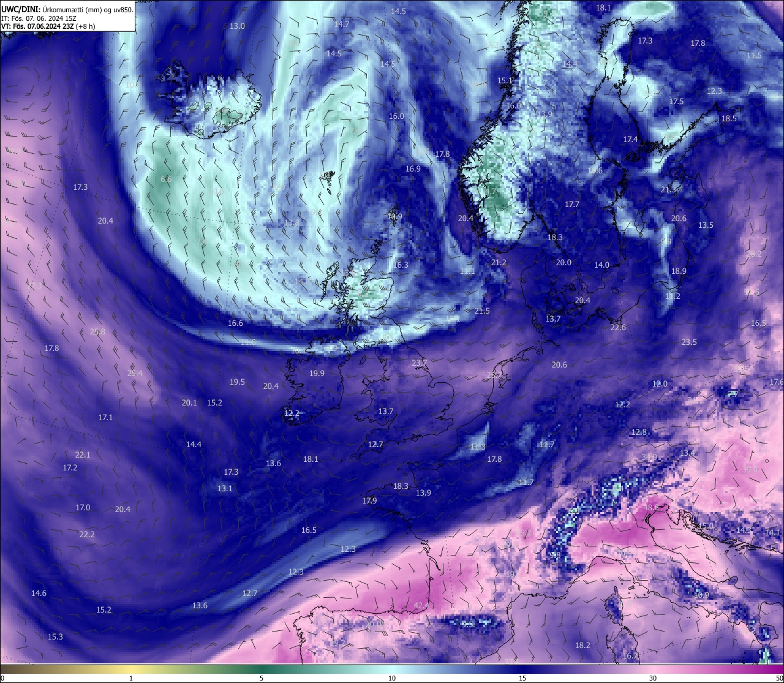The width and height of the screenshot is (784, 683).
Task: Click the map value 6.6 south of Iceland
Action: tap(166, 179)
